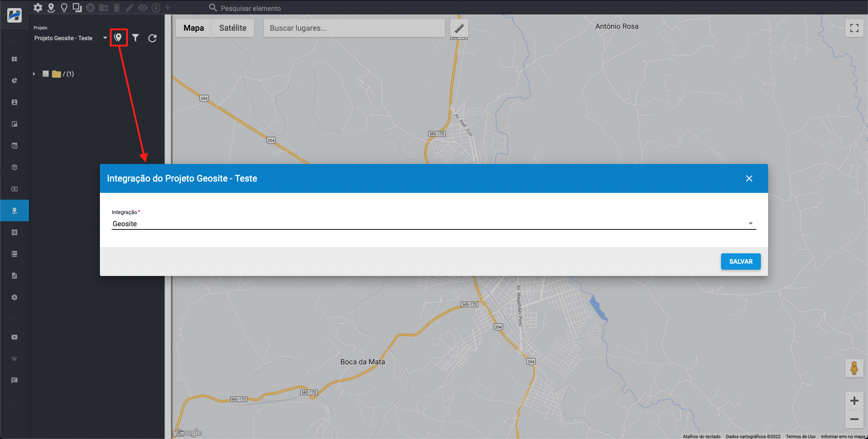Screen dimensions: 868x439
Task: Open the pie chart sidebar section
Action: 14,81
